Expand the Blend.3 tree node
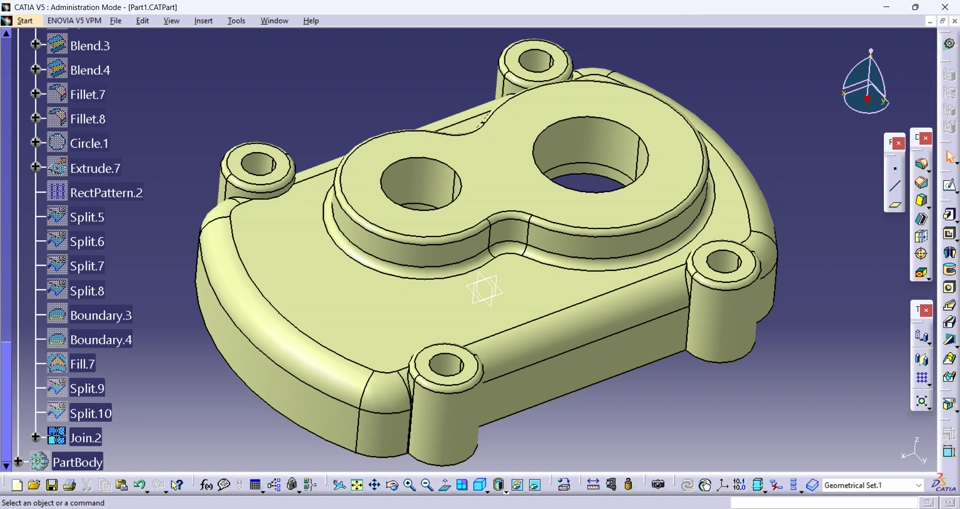The height and width of the screenshot is (509, 960). coord(36,43)
